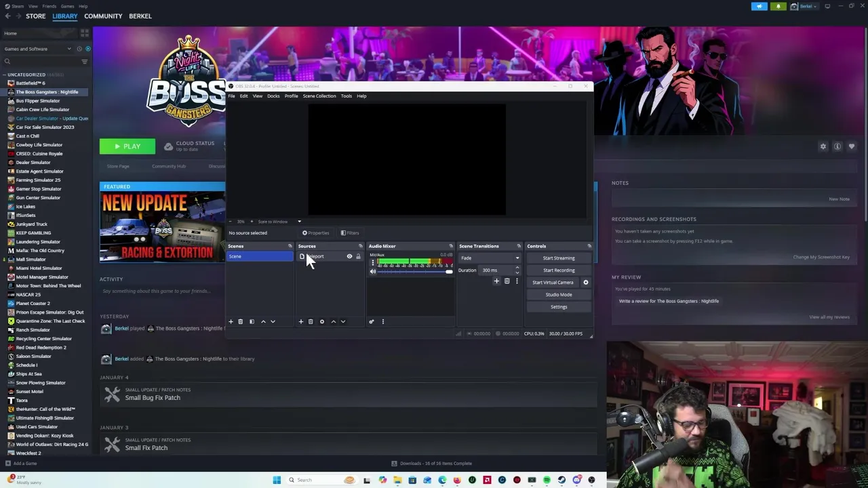Remove the scene transition with trash icon

[x=507, y=281]
